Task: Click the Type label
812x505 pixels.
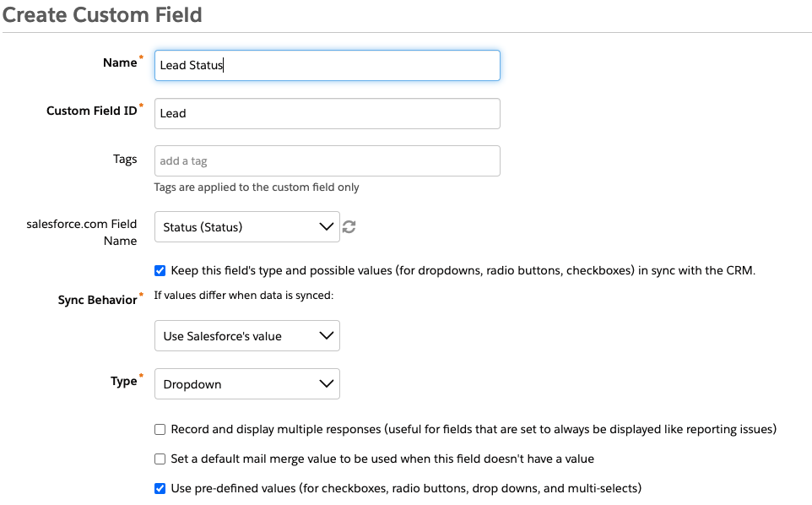Action: point(123,381)
